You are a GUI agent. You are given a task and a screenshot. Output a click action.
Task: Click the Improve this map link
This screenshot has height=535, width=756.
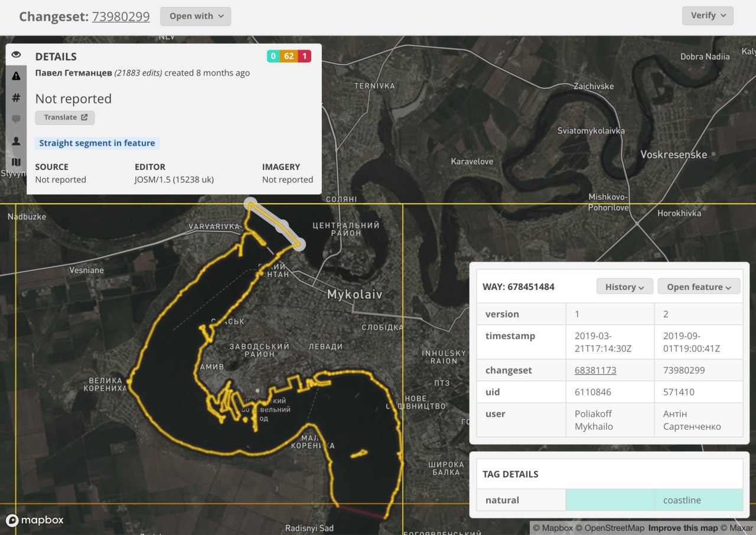point(683,528)
